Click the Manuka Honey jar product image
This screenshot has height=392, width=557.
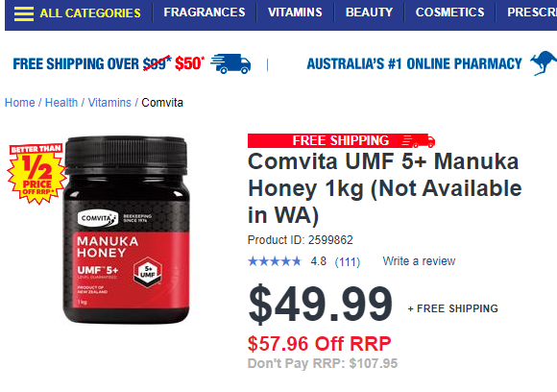(126, 230)
